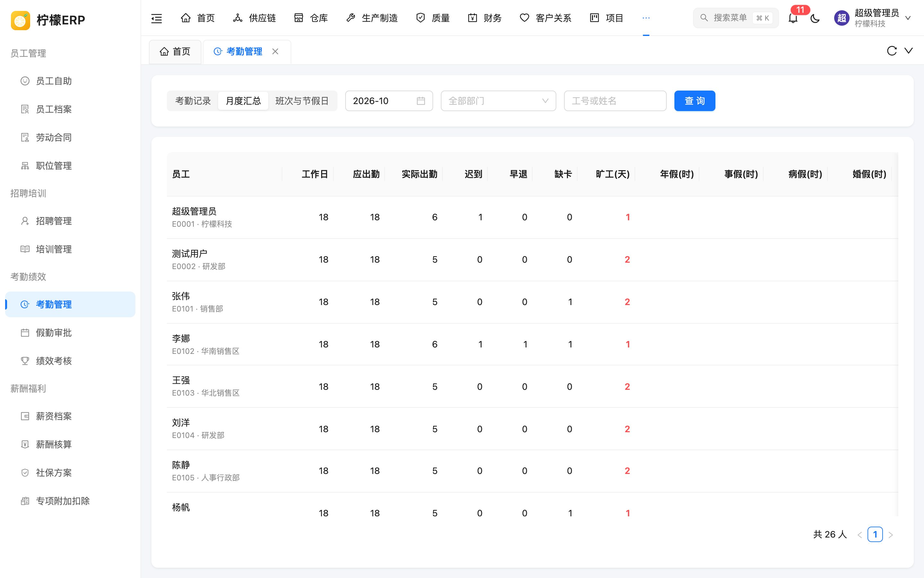Switch to dark mode moon icon
Viewport: 924px width, 578px height.
(x=815, y=18)
